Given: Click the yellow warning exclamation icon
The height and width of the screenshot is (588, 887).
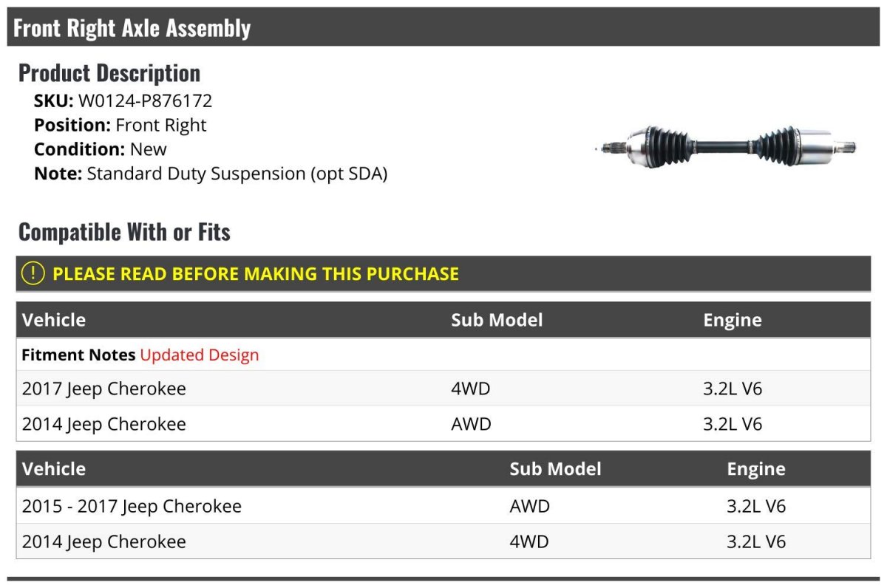Looking at the screenshot, I should (33, 273).
